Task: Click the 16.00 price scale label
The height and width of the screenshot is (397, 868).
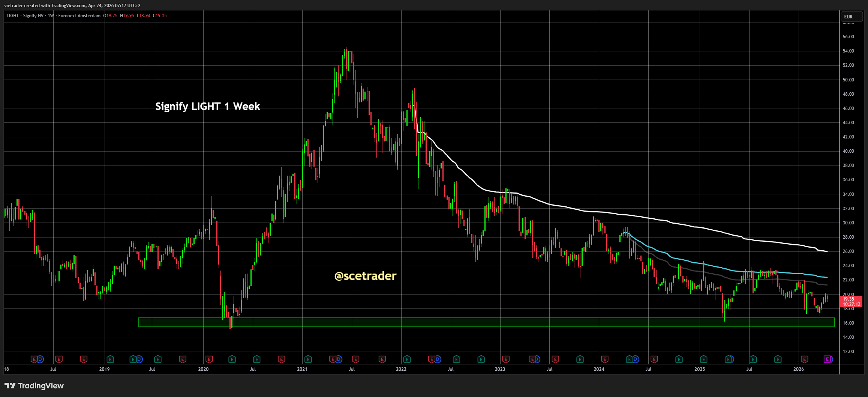Action: [848, 323]
